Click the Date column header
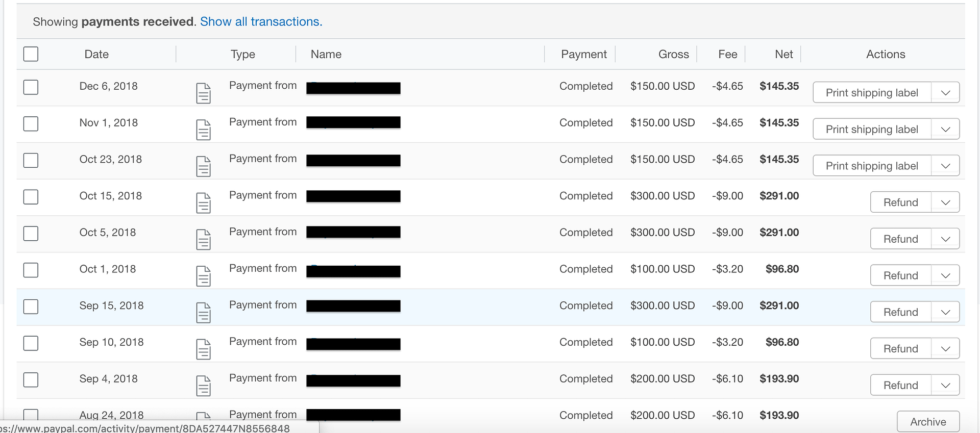Viewport: 980px width, 433px height. tap(96, 54)
